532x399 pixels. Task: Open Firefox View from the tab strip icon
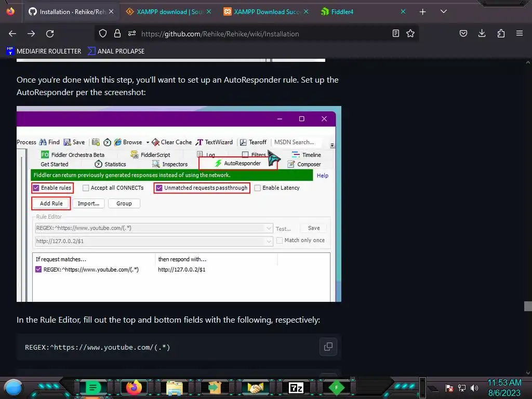pyautogui.click(x=10, y=11)
